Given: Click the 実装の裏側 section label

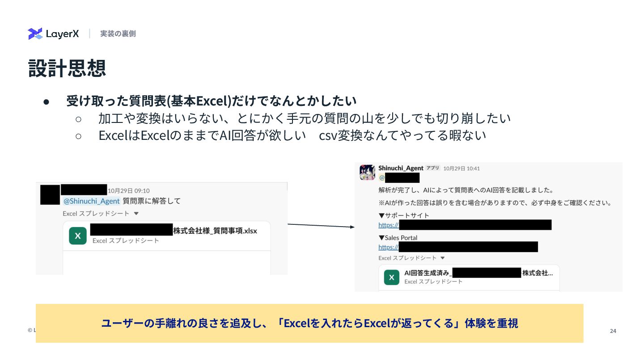Looking at the screenshot, I should click(x=118, y=34).
